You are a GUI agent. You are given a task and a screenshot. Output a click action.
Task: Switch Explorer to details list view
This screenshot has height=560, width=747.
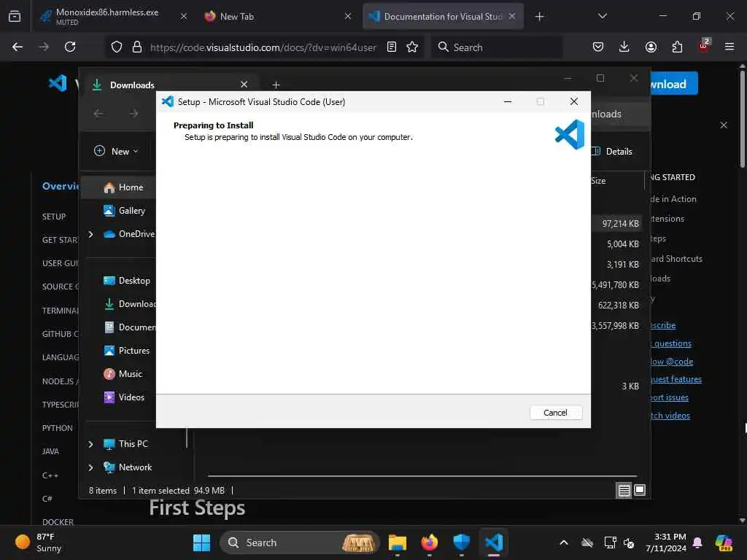[x=624, y=490]
